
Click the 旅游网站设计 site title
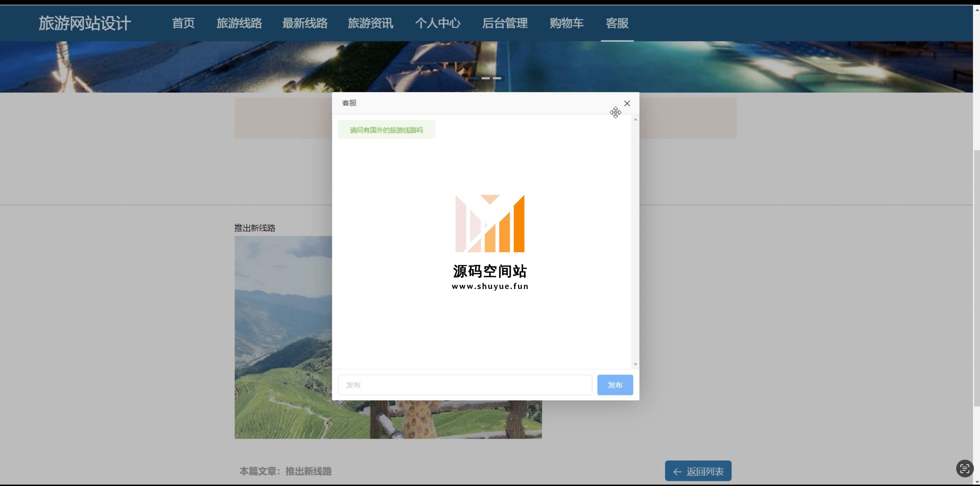coord(85,23)
